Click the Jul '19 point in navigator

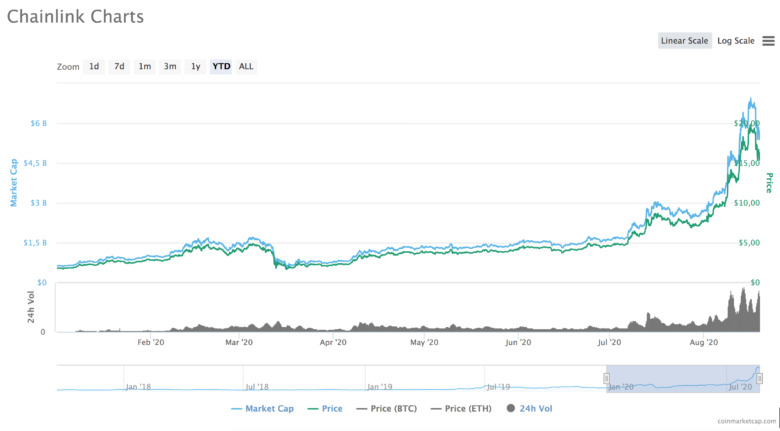pos(498,387)
